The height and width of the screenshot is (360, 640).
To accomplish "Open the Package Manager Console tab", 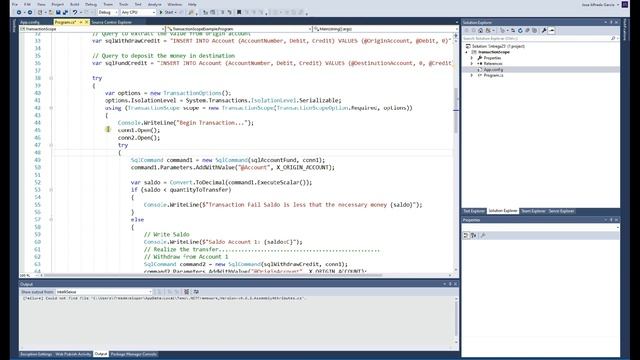I will (133, 354).
